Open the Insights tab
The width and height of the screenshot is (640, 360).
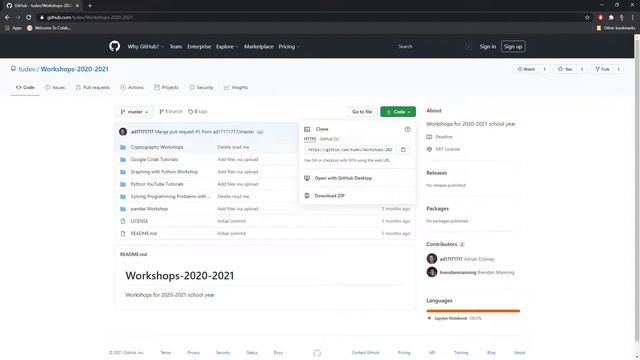click(x=236, y=87)
